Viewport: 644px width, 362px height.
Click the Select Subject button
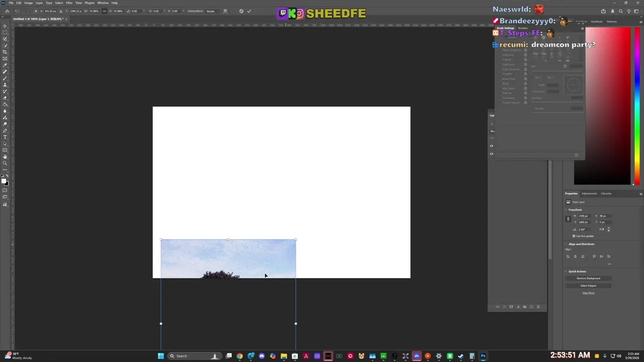[588, 286]
